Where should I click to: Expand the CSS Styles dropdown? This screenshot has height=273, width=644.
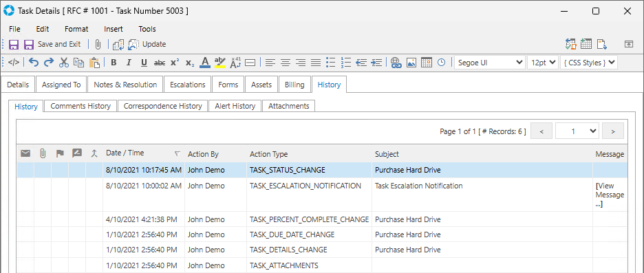coord(588,63)
